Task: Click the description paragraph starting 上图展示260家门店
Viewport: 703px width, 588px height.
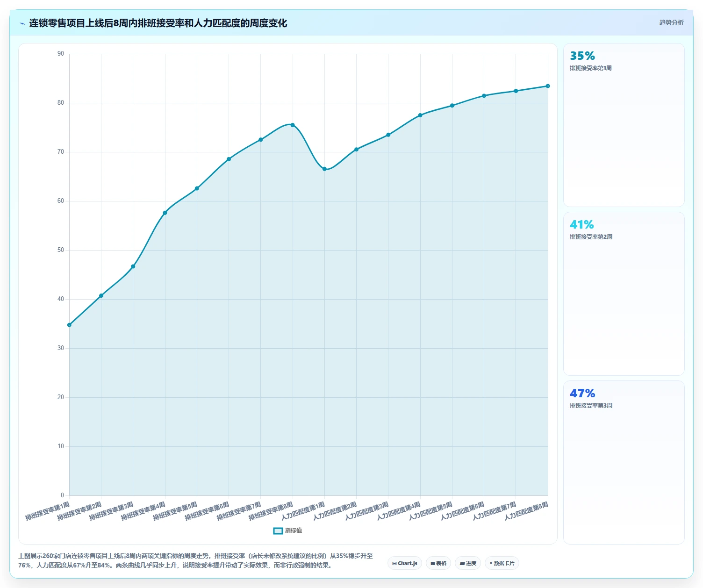Action: pos(195,560)
